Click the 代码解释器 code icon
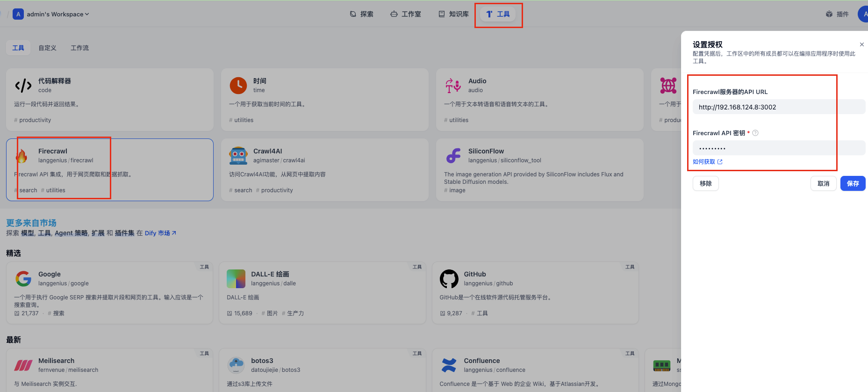This screenshot has width=868, height=392. [23, 86]
